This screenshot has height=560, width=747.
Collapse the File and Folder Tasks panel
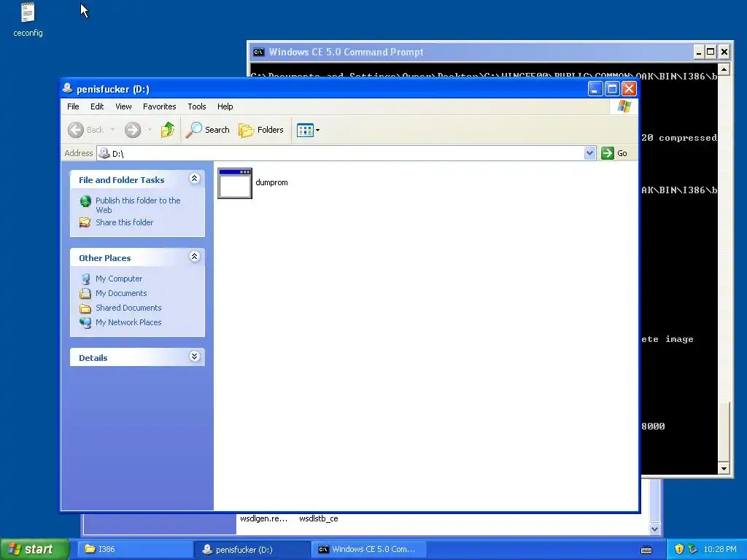pos(194,179)
